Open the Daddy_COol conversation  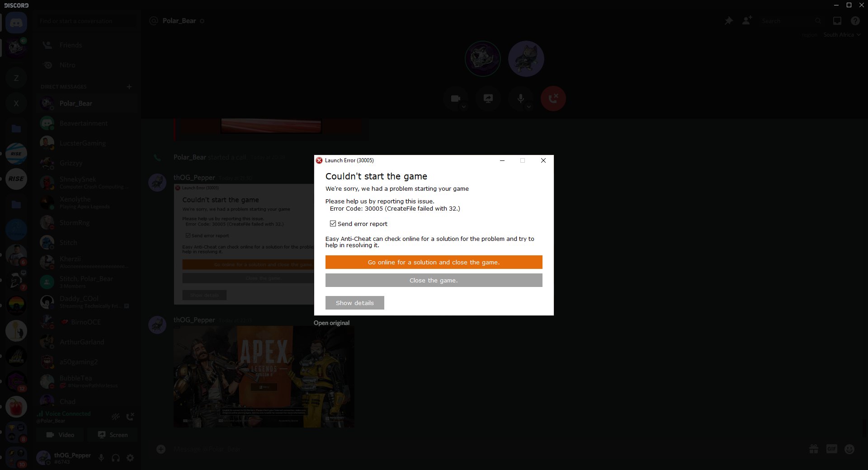pos(86,302)
